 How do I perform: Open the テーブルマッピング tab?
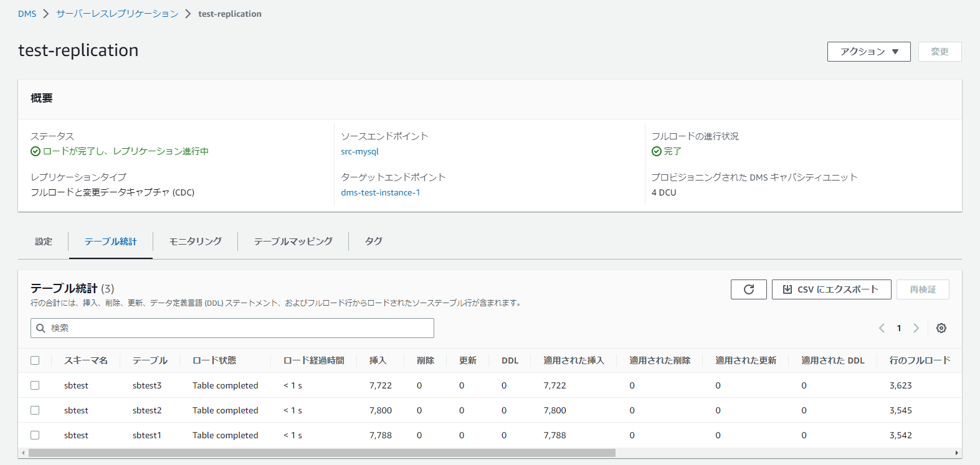[293, 242]
